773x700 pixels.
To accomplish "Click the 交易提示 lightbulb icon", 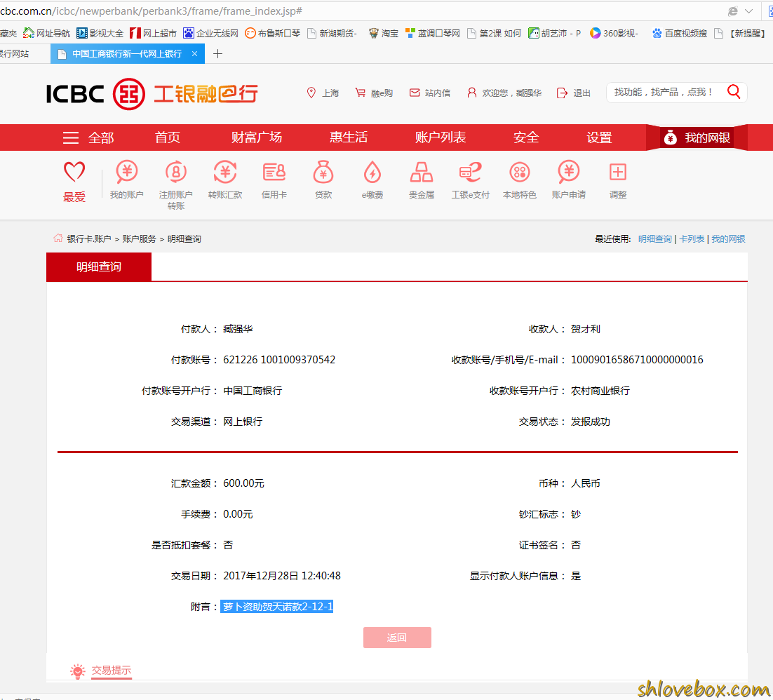I will [77, 671].
